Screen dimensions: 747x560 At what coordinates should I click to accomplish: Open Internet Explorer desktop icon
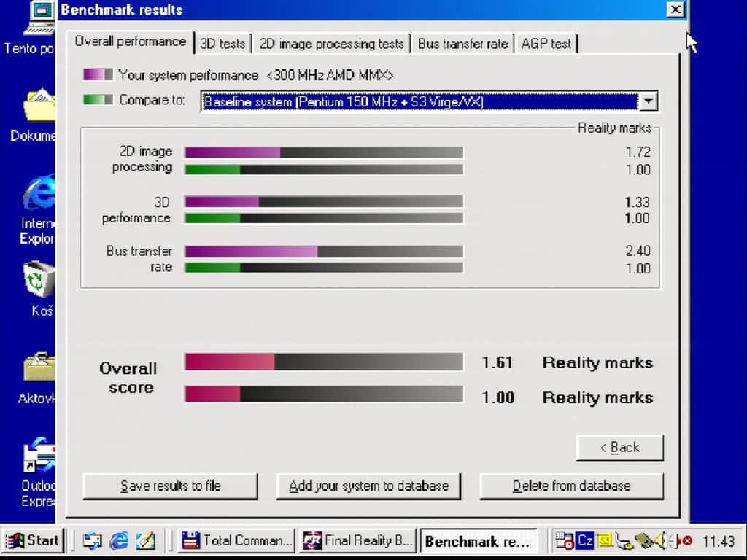coord(39,192)
